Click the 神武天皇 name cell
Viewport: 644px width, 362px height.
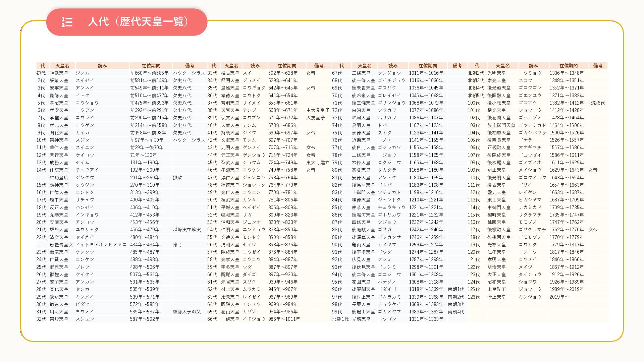pyautogui.click(x=59, y=73)
